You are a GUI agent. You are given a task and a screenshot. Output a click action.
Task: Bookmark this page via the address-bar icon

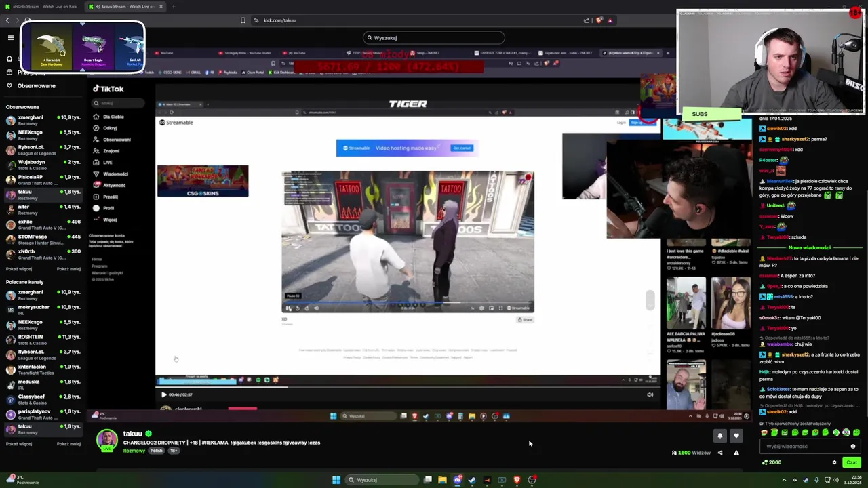(243, 20)
